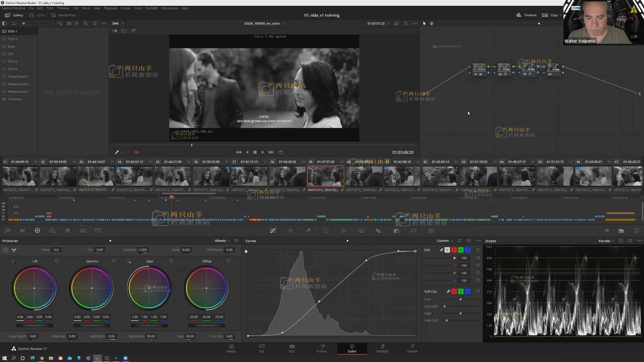Image resolution: width=644 pixels, height=362 pixels.
Task: Unmute audio with the red speaker icon
Action: tap(137, 152)
